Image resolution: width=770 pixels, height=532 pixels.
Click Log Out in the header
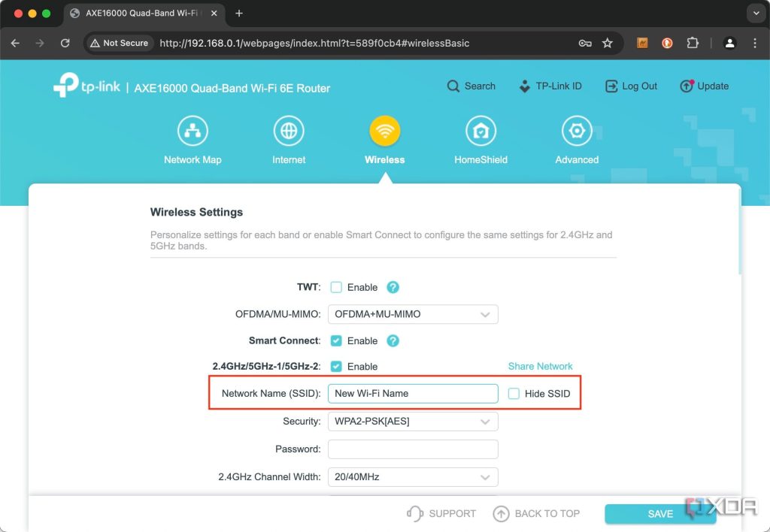point(631,86)
